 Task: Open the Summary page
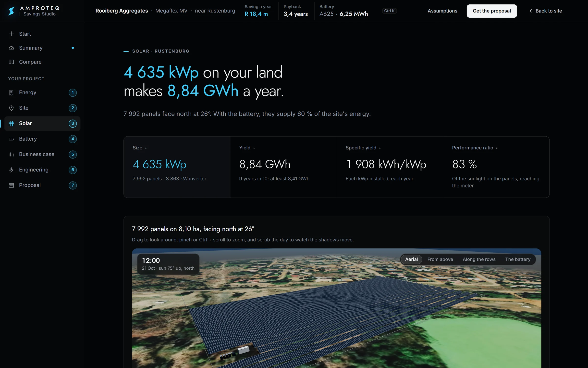pos(42,48)
